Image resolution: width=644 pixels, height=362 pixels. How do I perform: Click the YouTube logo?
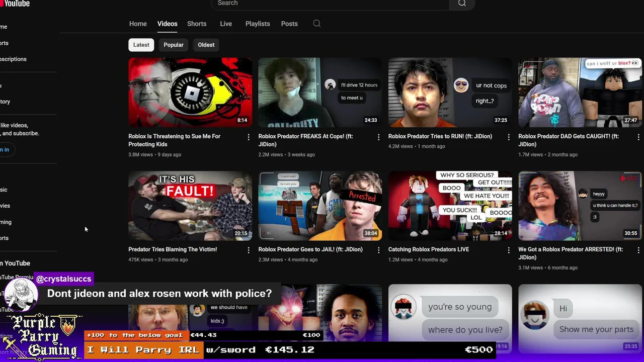(x=15, y=4)
